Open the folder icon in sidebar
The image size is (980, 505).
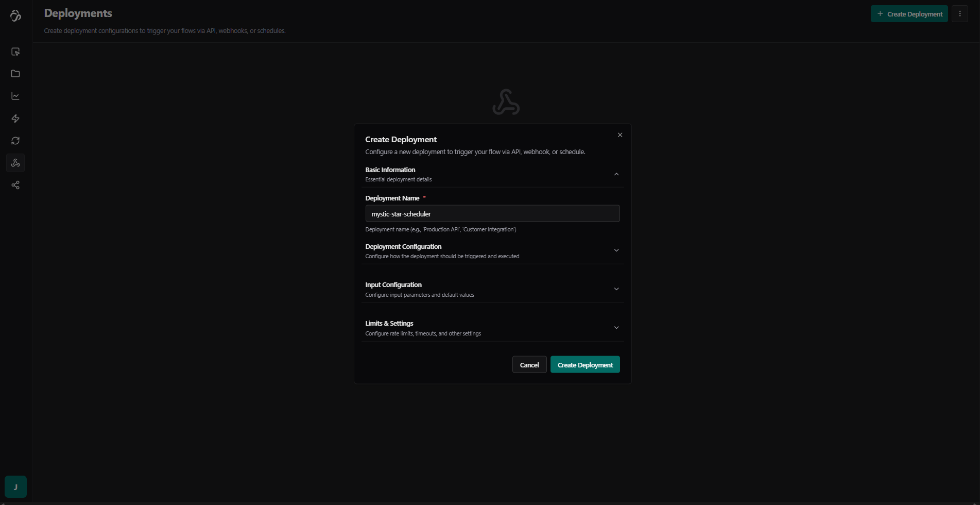coord(15,74)
